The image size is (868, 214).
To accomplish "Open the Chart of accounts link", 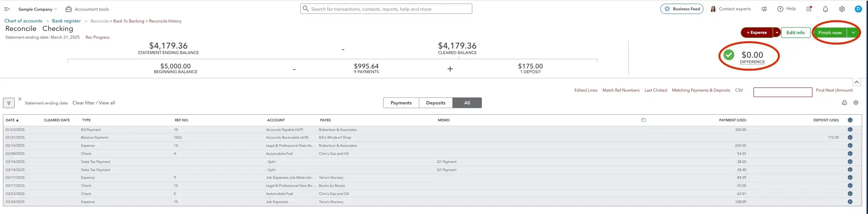I will [23, 21].
